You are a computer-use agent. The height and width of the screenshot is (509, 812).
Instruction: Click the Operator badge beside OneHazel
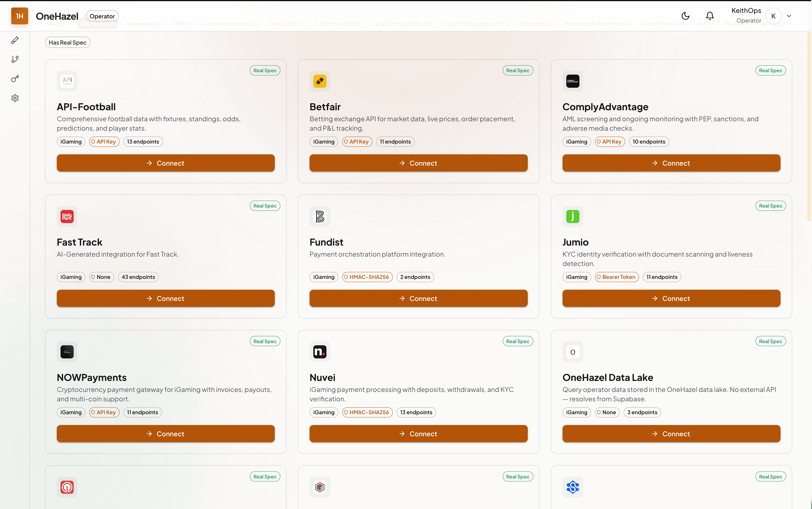tap(102, 16)
